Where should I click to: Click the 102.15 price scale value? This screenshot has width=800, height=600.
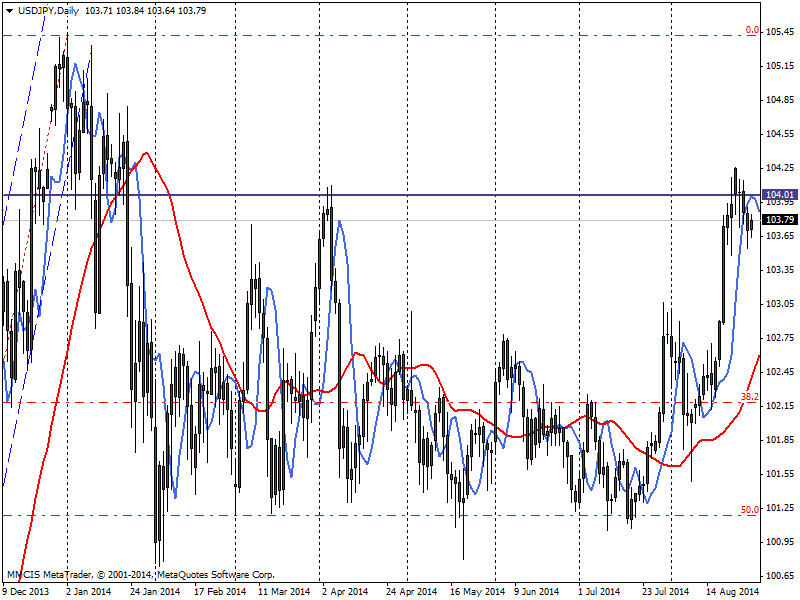(x=780, y=406)
